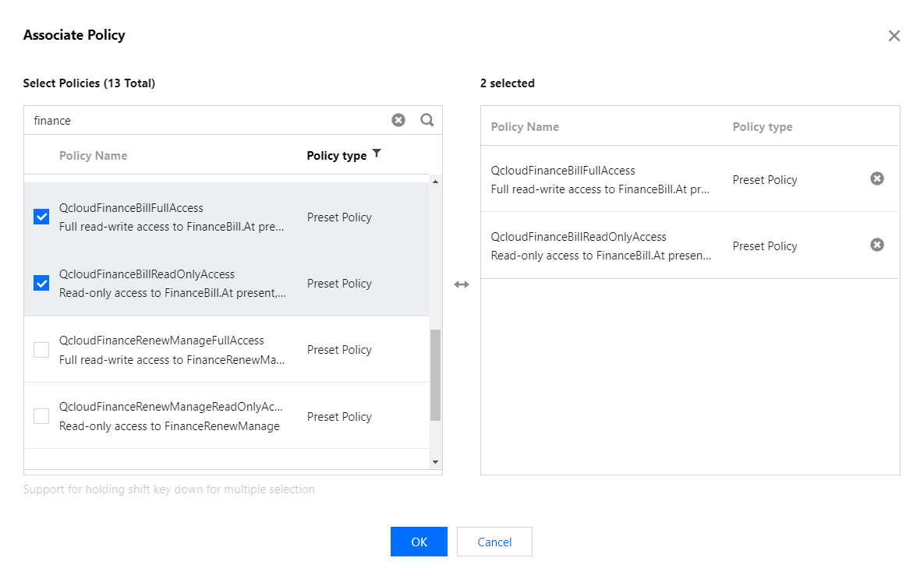The height and width of the screenshot is (579, 924).
Task: Clear the finance search text
Action: [398, 120]
